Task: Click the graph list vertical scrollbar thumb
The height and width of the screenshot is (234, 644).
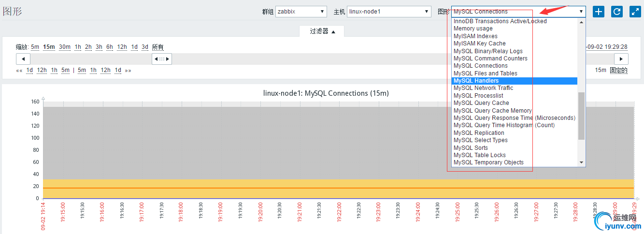Action: tap(581, 116)
